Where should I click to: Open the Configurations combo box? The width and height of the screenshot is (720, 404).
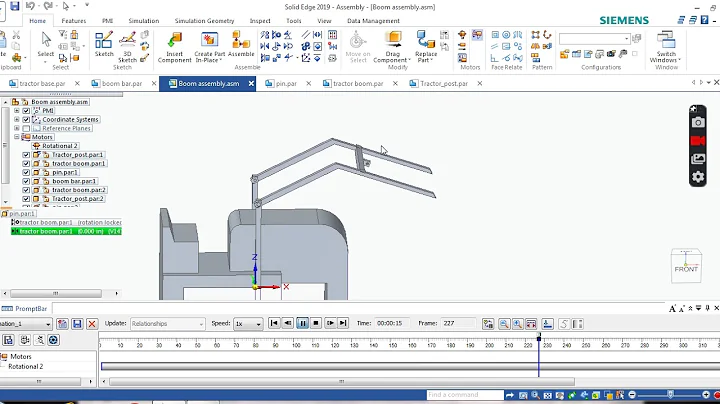(595, 39)
